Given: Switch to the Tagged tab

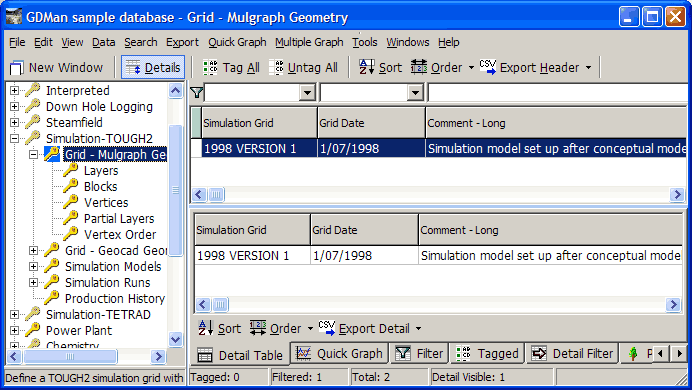Looking at the screenshot, I should [x=487, y=353].
